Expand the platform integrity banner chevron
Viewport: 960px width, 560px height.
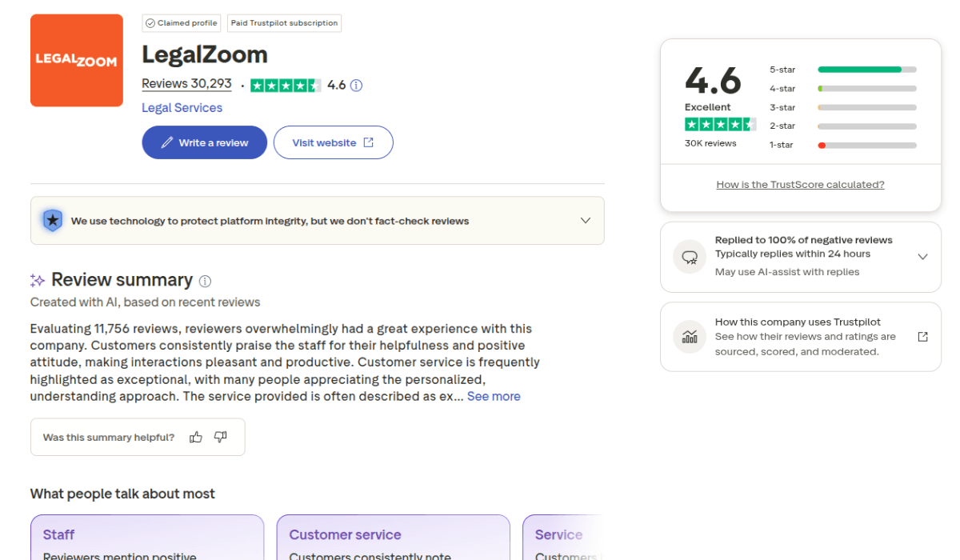click(x=586, y=221)
